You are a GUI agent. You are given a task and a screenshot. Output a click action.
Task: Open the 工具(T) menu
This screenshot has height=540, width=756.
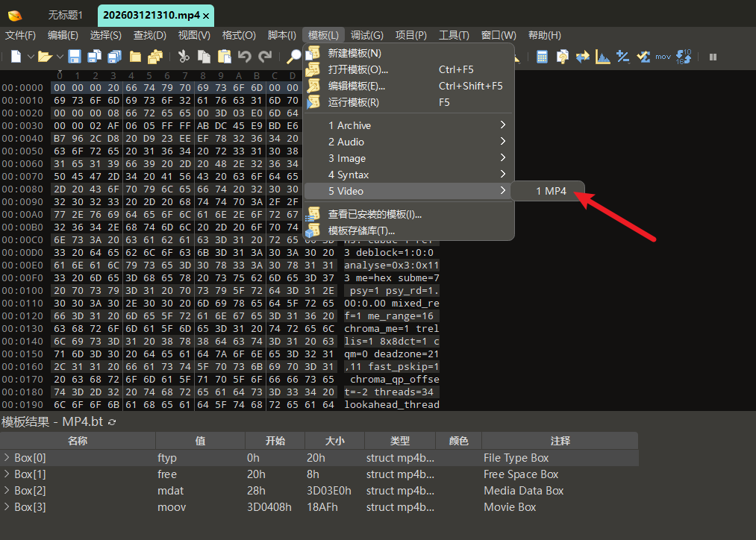(x=454, y=35)
